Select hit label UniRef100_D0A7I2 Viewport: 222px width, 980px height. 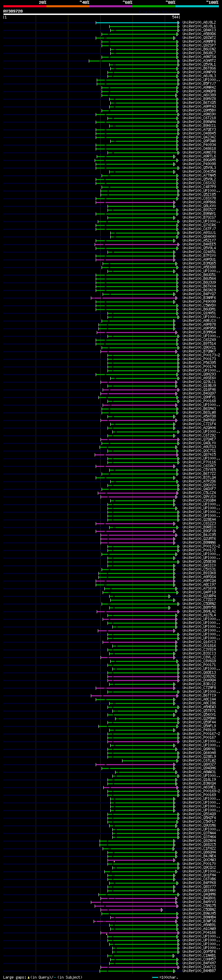(x=199, y=967)
